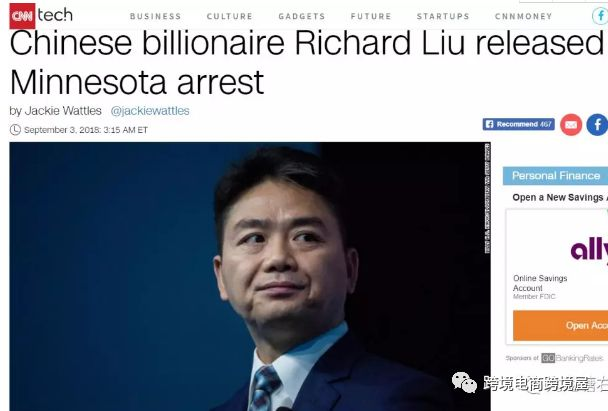608x411 pixels.
Task: Open the Startups section
Action: pyautogui.click(x=443, y=16)
